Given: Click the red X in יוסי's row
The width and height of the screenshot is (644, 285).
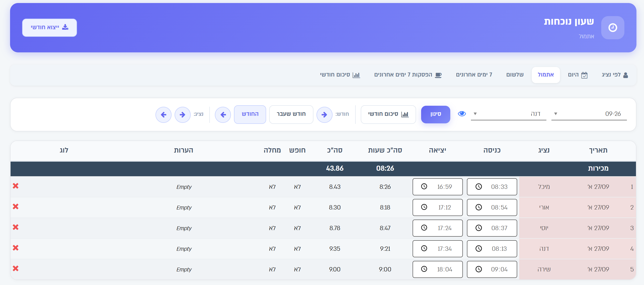Looking at the screenshot, I should [x=16, y=227].
